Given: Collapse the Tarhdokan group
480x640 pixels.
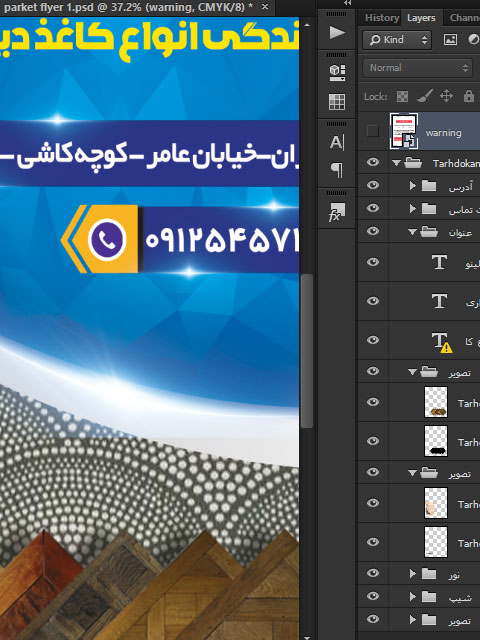Looking at the screenshot, I should point(396,163).
